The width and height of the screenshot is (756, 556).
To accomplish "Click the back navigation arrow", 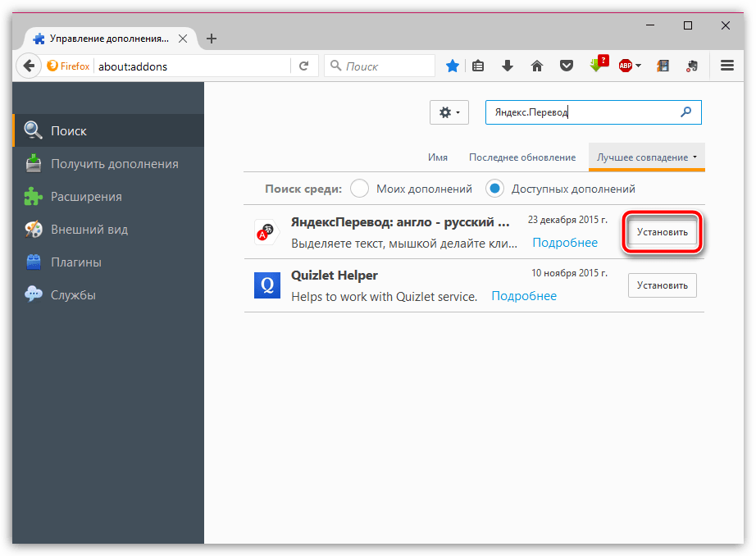I will (29, 66).
